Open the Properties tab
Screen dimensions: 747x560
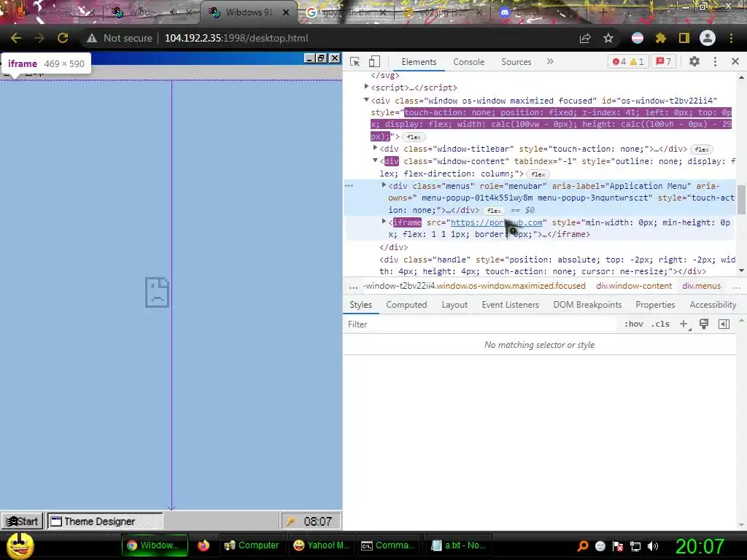coord(655,305)
